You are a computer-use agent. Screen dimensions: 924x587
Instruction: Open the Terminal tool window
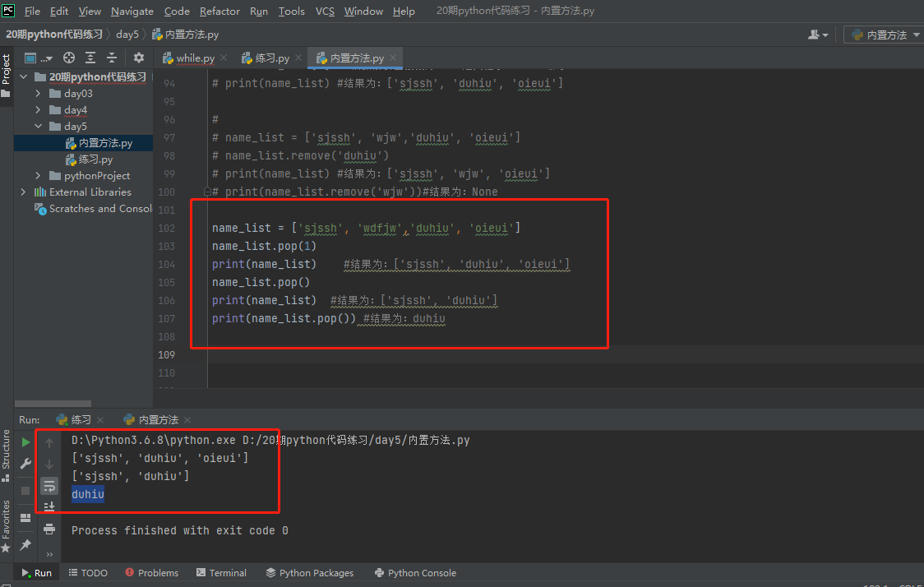coord(221,573)
